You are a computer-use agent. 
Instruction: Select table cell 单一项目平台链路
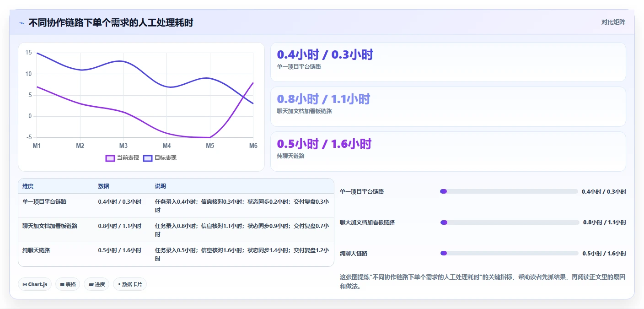pyautogui.click(x=44, y=201)
